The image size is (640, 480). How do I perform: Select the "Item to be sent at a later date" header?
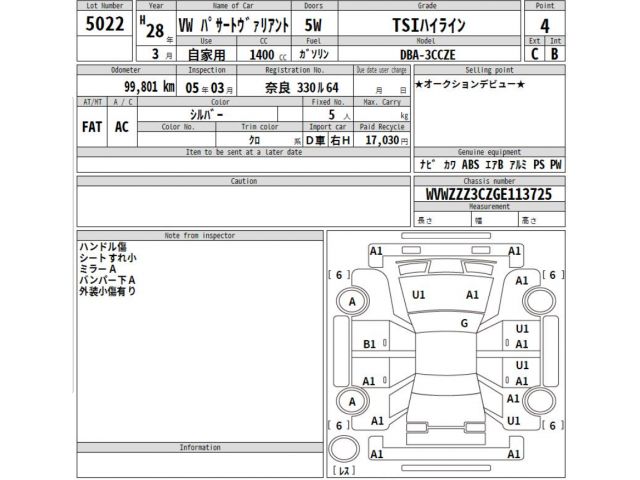coord(244,152)
